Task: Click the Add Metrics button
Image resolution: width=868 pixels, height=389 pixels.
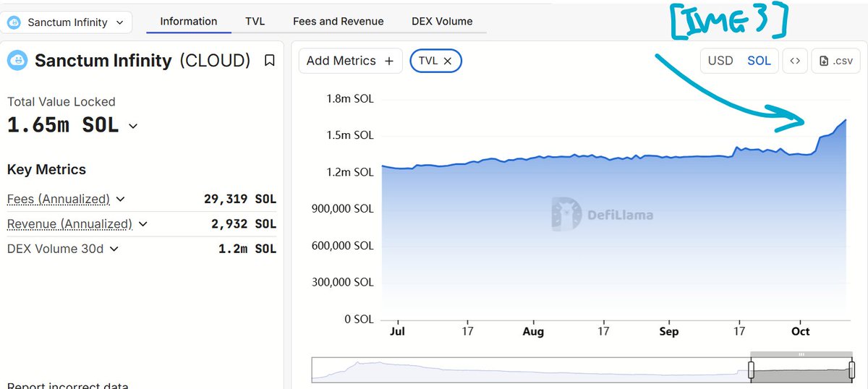Action: click(350, 61)
